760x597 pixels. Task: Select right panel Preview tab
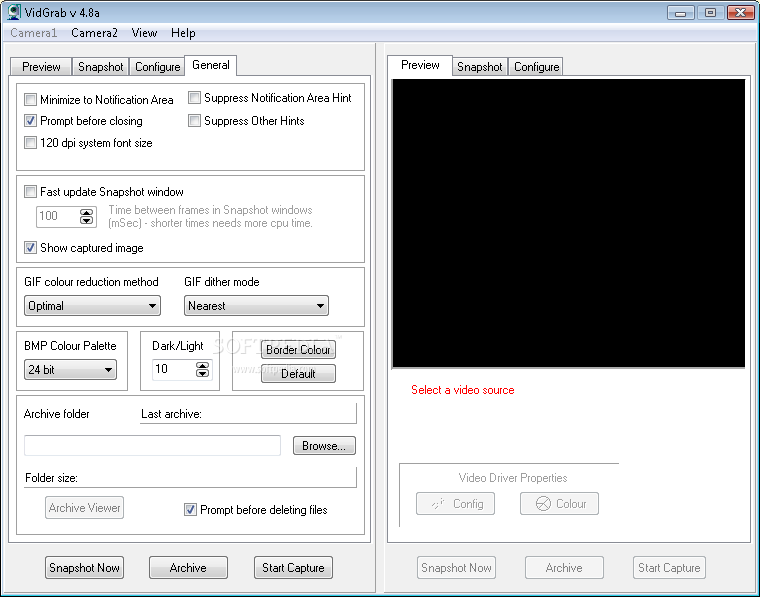click(420, 65)
